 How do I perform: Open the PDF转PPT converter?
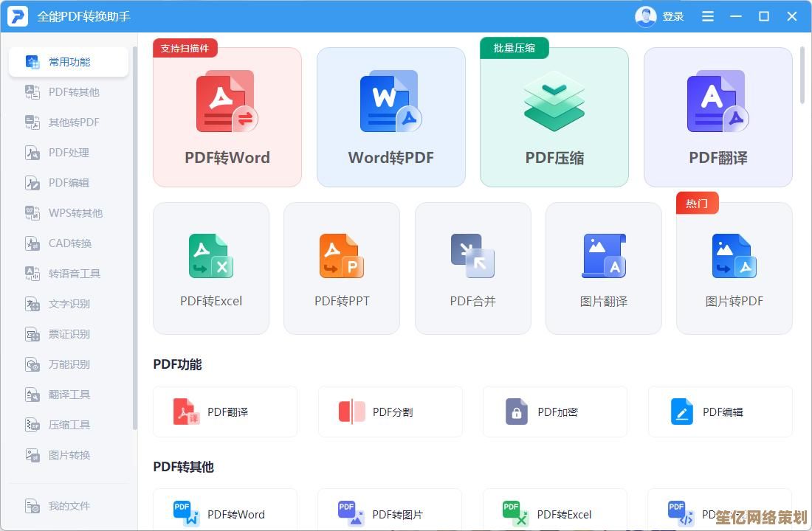[x=342, y=268]
